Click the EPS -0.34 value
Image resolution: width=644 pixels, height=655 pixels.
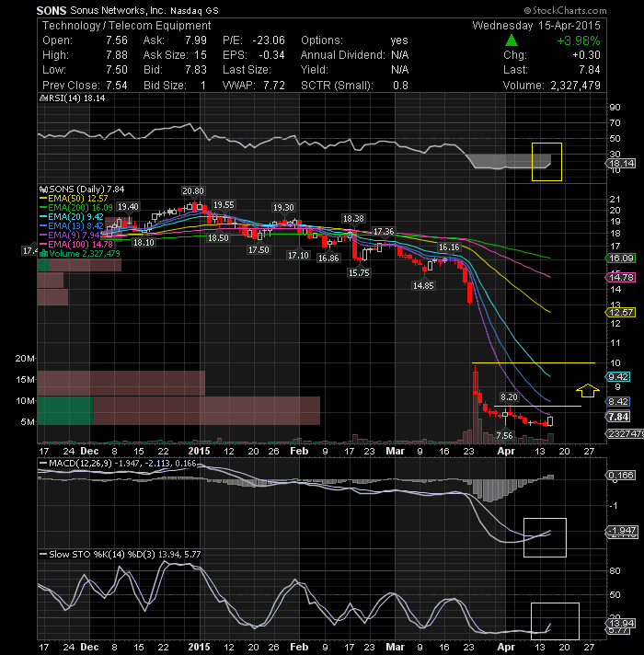click(x=271, y=55)
